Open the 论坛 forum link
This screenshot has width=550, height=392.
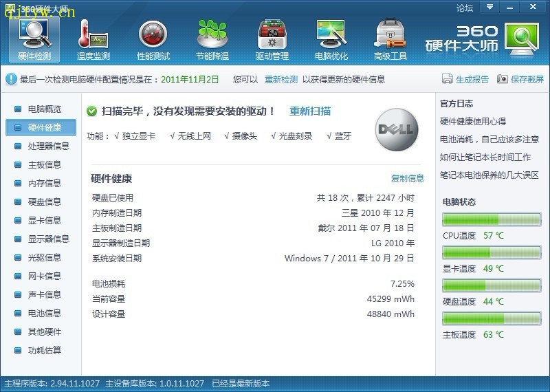[x=465, y=8]
